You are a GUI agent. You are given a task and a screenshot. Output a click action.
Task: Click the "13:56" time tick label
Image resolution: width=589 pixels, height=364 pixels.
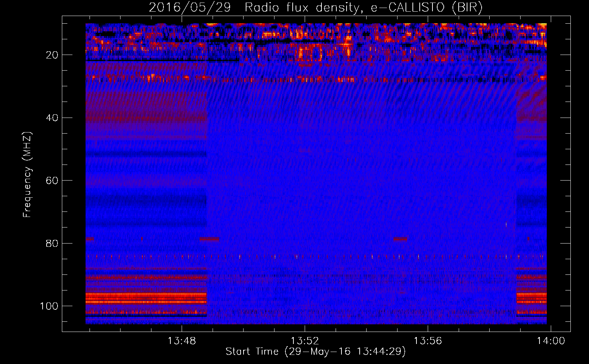coord(428,341)
